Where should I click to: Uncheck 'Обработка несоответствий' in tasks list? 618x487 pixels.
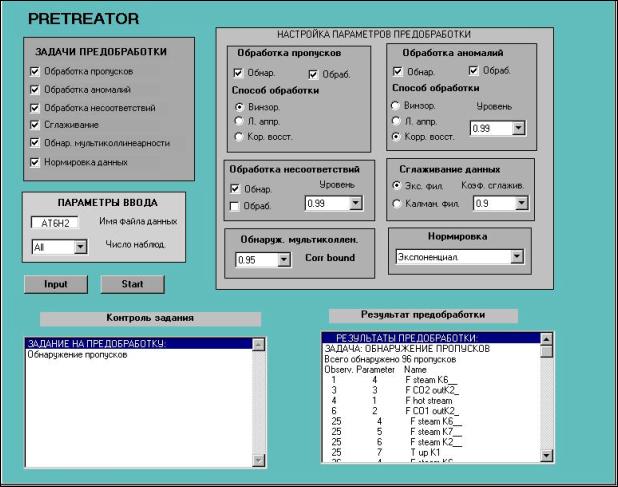pos(35,108)
